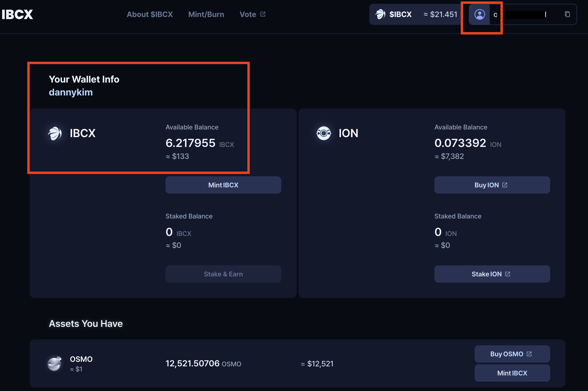The image size is (588, 391).
Task: Click the IBCX token icon in wallet card
Action: pyautogui.click(x=55, y=133)
